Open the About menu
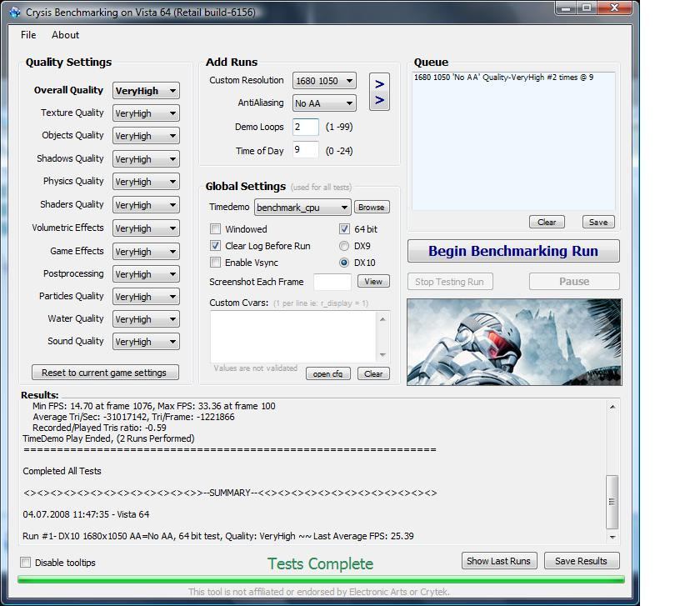The height and width of the screenshot is (606, 700). pos(65,35)
